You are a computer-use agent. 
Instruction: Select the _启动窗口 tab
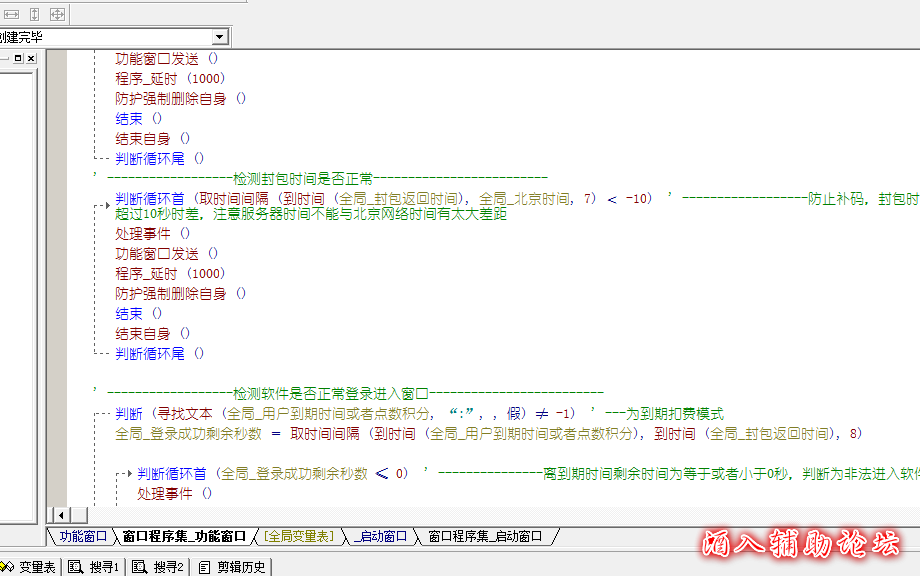(x=380, y=536)
